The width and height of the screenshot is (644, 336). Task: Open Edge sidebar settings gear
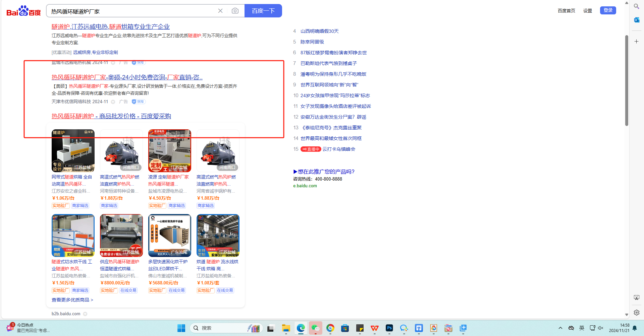[636, 313]
